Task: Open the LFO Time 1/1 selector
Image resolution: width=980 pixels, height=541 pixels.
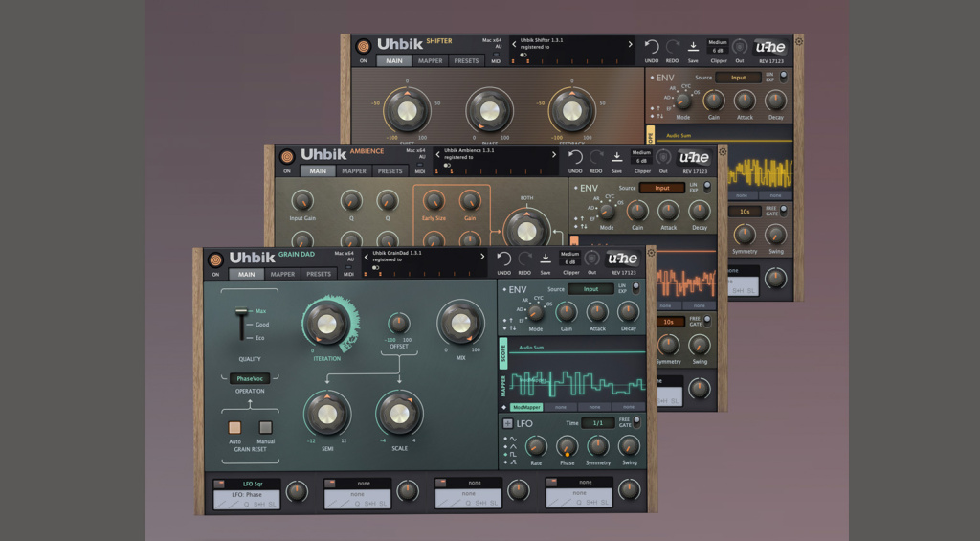Action: [x=597, y=422]
